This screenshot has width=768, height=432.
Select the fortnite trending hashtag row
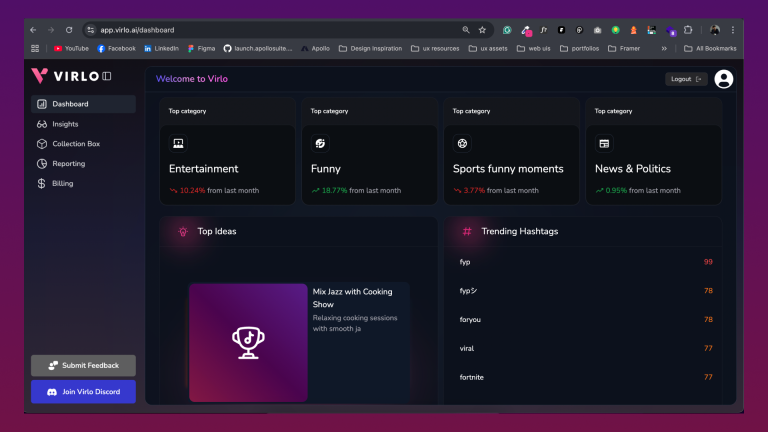pos(585,377)
